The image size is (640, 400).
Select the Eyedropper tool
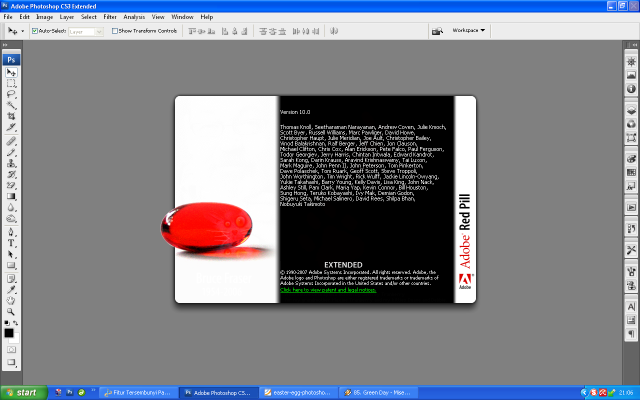[11, 290]
